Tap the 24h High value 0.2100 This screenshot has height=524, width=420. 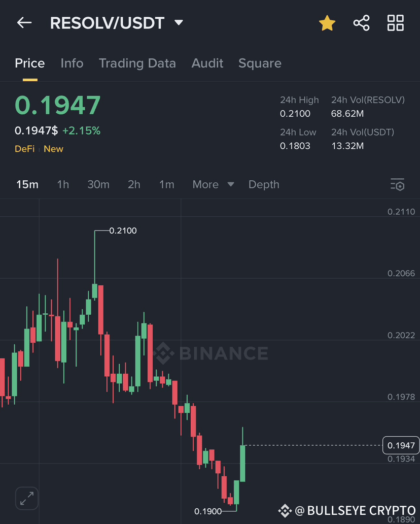(x=295, y=114)
